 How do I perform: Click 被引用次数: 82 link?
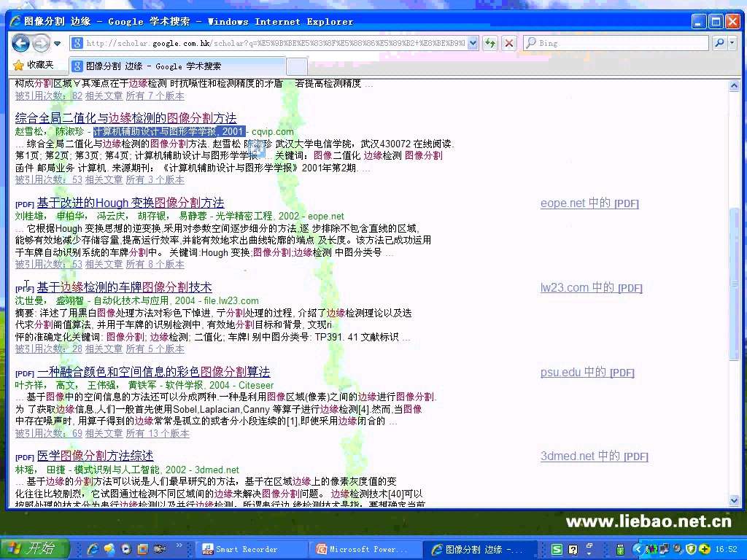coord(49,96)
